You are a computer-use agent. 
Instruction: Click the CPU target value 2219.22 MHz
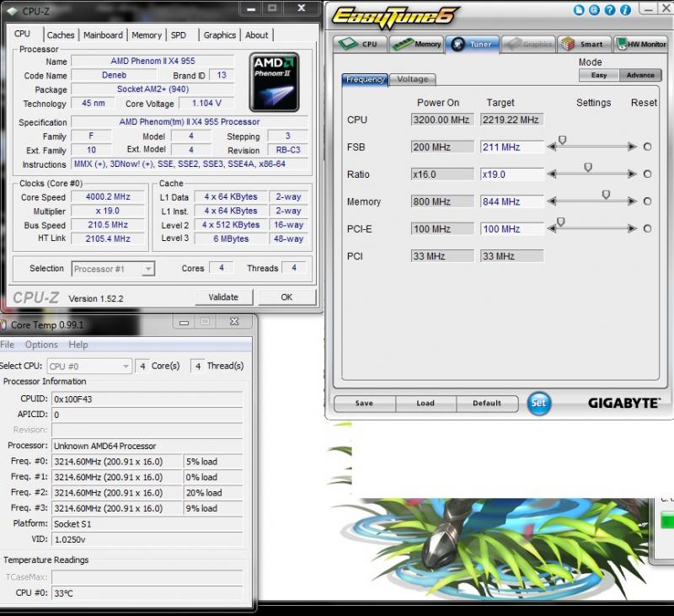click(x=512, y=120)
